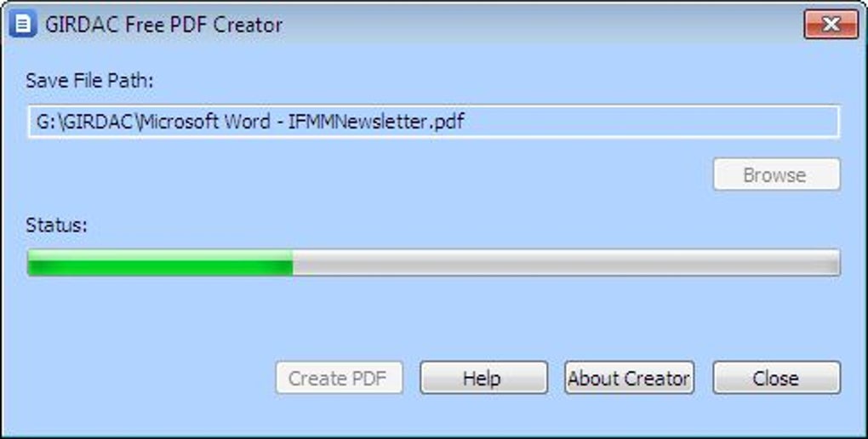Click where the green progress fill ends

tap(292, 262)
